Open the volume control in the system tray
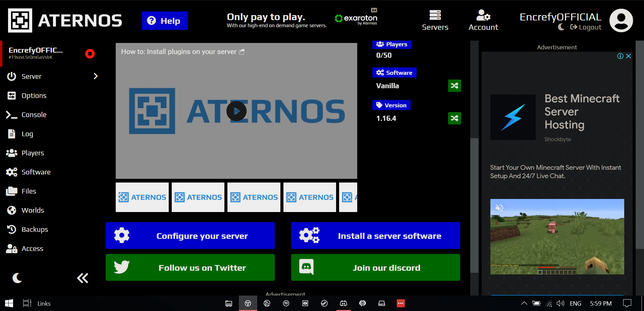 coord(560,303)
